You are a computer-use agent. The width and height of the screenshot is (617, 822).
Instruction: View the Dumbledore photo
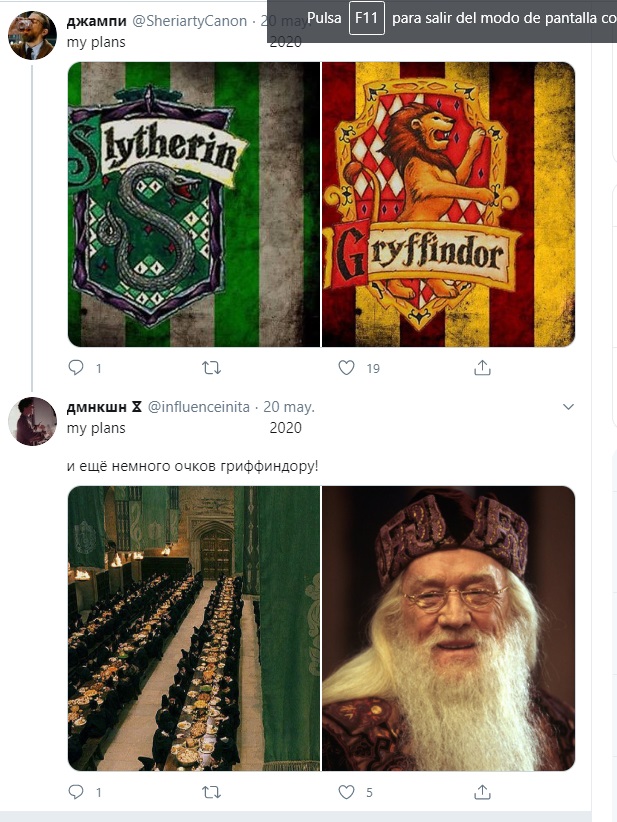click(x=448, y=628)
